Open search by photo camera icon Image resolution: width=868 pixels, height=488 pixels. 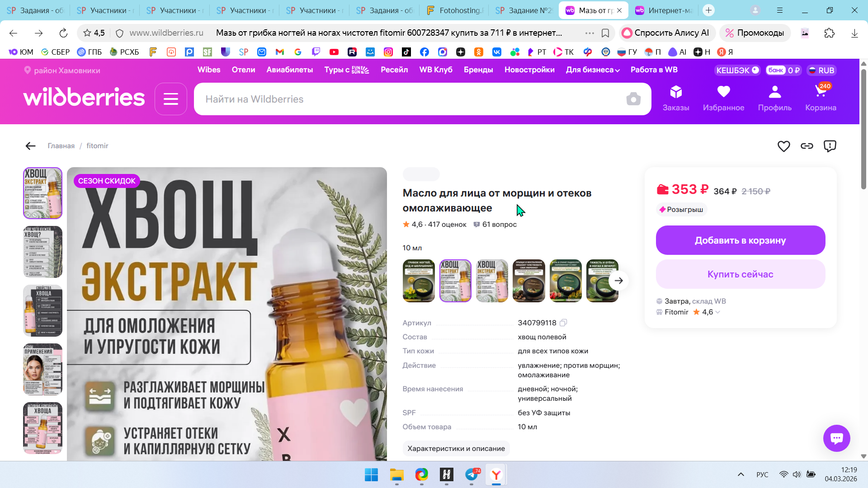(633, 99)
